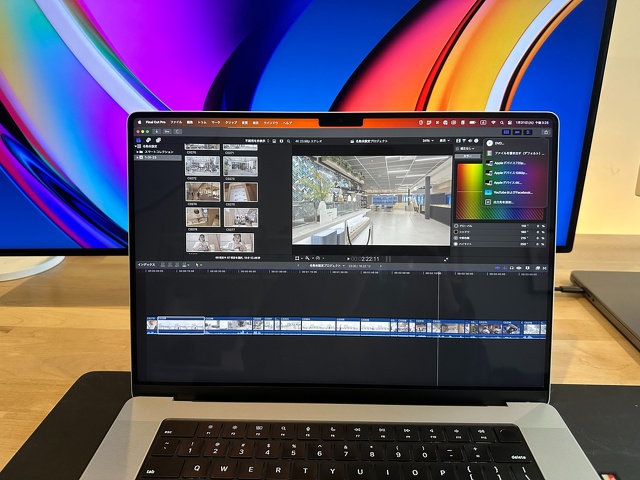Image resolution: width=640 pixels, height=480 pixels.
Task: Toggle solo headphones button in the timeline
Action: click(512, 268)
